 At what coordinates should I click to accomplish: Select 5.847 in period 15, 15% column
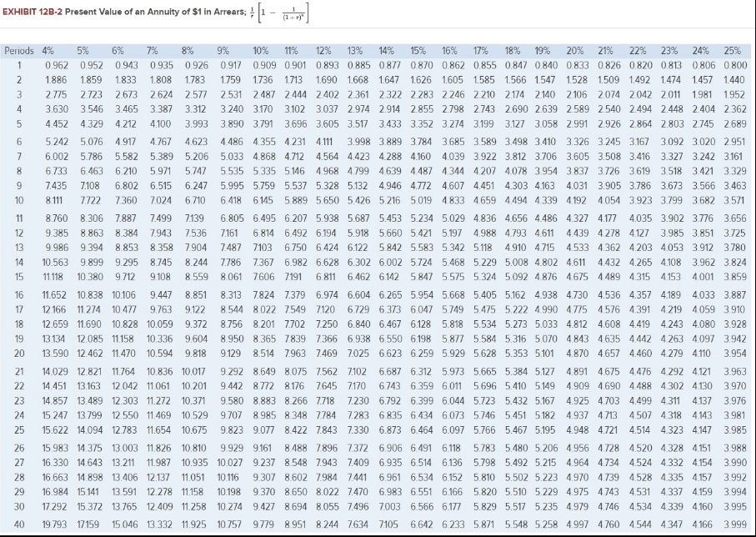(422, 277)
